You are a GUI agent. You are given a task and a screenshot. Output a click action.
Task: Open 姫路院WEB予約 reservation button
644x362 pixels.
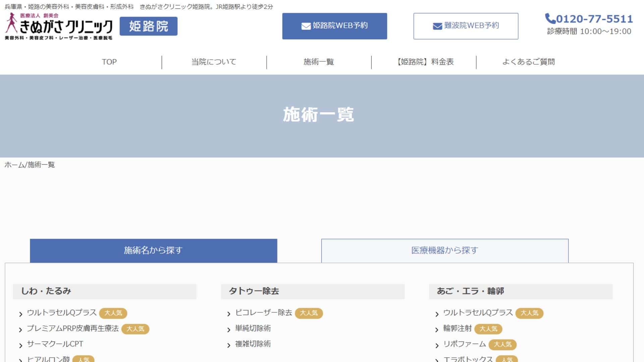(x=334, y=26)
